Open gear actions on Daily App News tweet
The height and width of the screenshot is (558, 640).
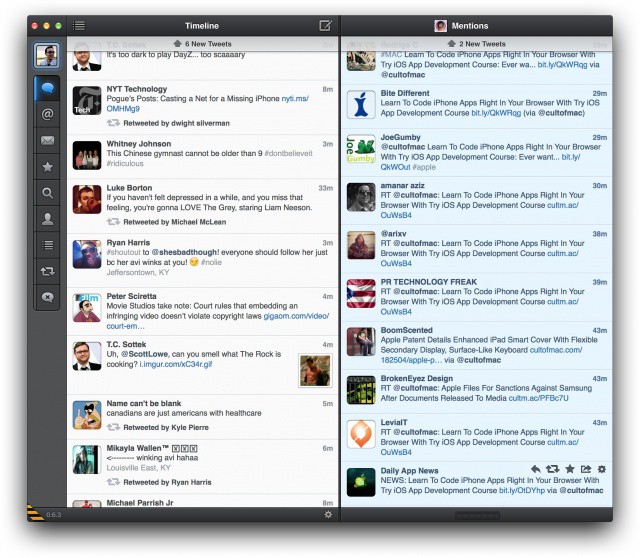(601, 469)
